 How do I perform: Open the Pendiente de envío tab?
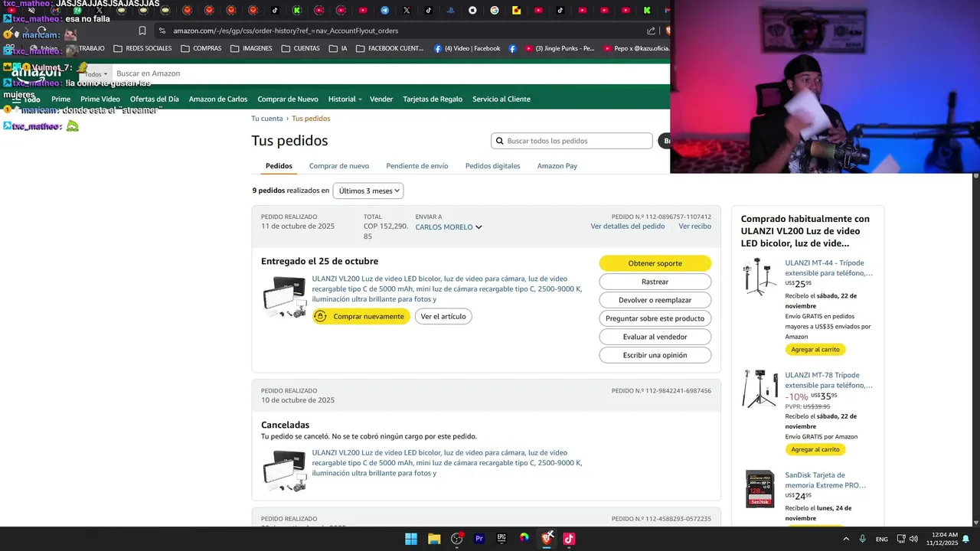click(x=417, y=166)
